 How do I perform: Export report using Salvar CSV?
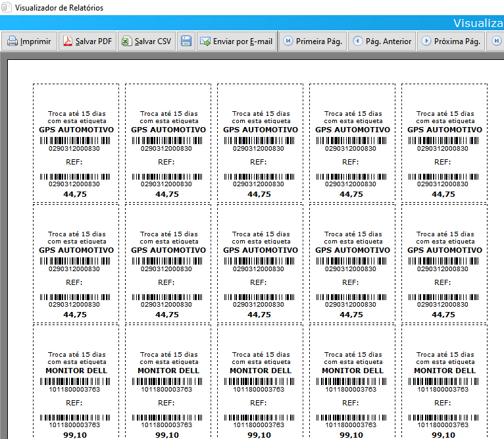(147, 41)
